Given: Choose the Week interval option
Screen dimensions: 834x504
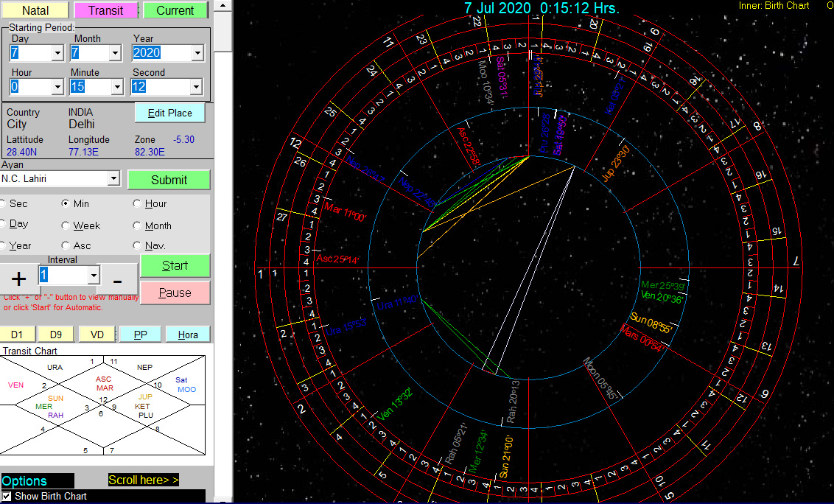Looking at the screenshot, I should click(x=66, y=225).
